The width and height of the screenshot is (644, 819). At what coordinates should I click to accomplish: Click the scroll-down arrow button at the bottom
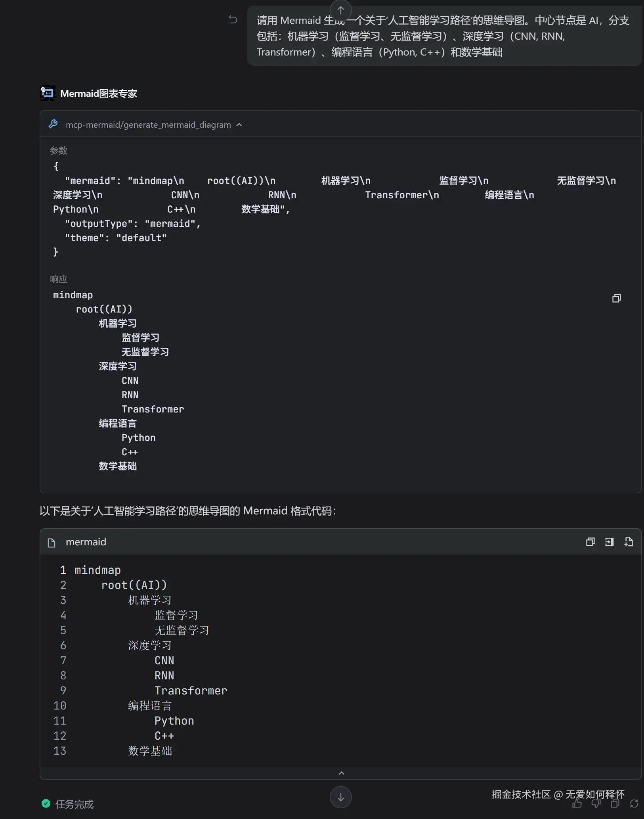click(x=341, y=797)
